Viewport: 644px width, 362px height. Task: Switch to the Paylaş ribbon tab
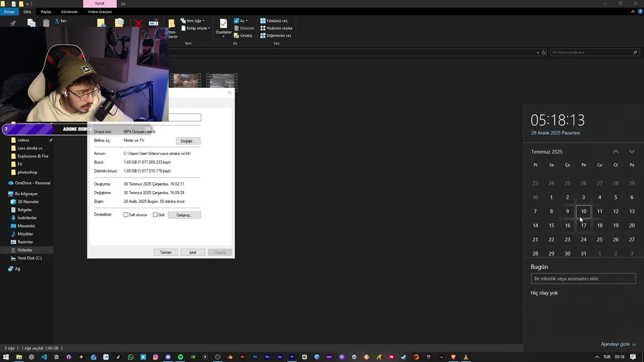46,12
